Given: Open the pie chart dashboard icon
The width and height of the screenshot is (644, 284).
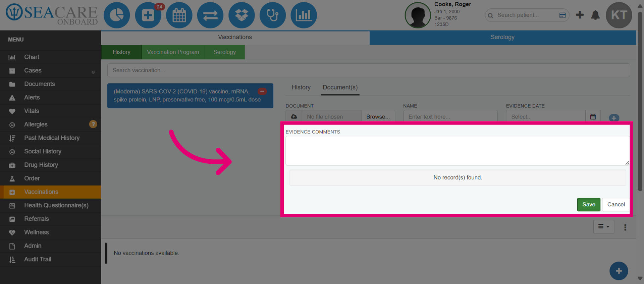Looking at the screenshot, I should click(117, 15).
